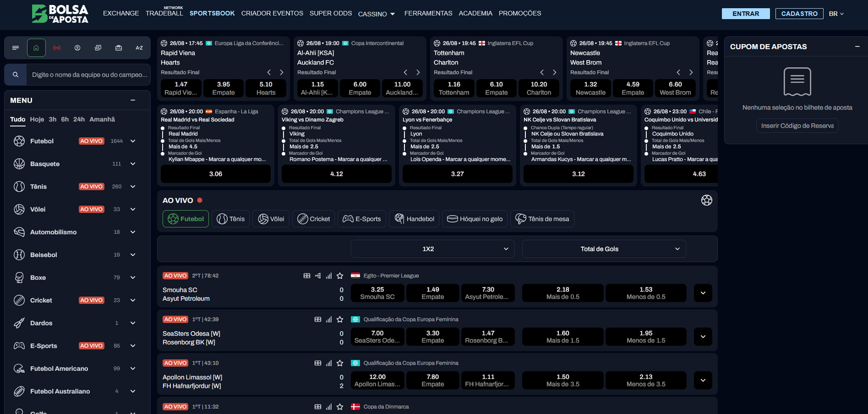Expand the Tênis sport category chevron
Image resolution: width=868 pixels, height=414 pixels.
[133, 187]
